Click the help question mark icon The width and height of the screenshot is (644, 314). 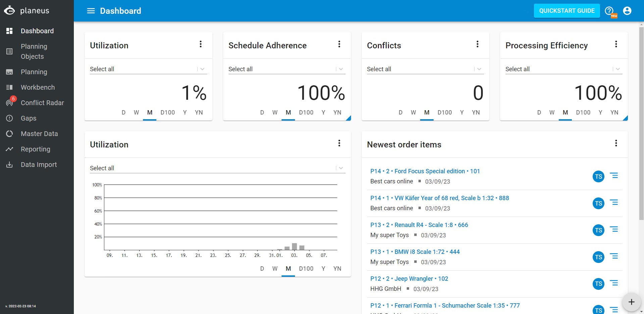609,11
